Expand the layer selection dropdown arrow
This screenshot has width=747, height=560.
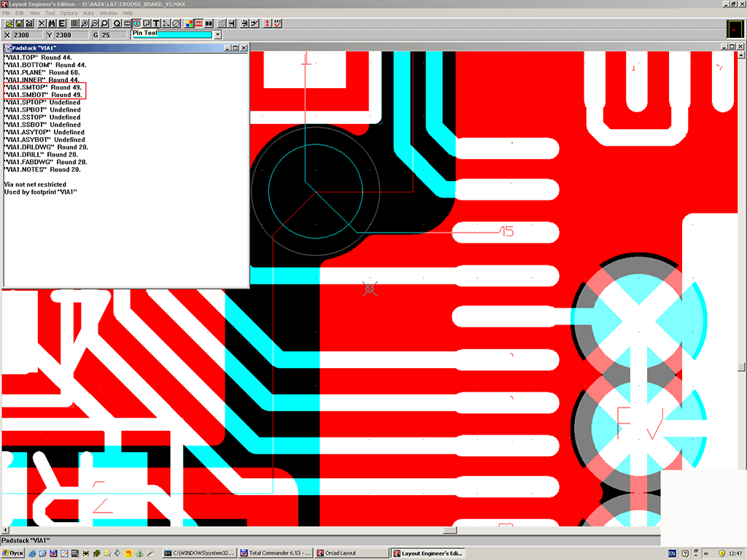click(x=217, y=35)
